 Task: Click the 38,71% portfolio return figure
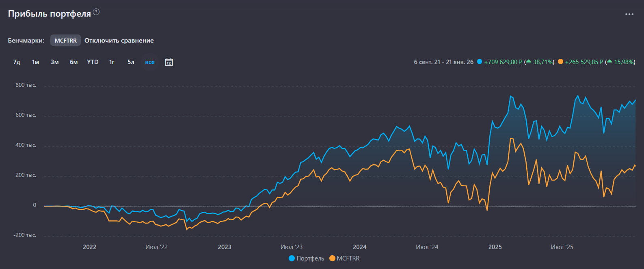tap(542, 62)
